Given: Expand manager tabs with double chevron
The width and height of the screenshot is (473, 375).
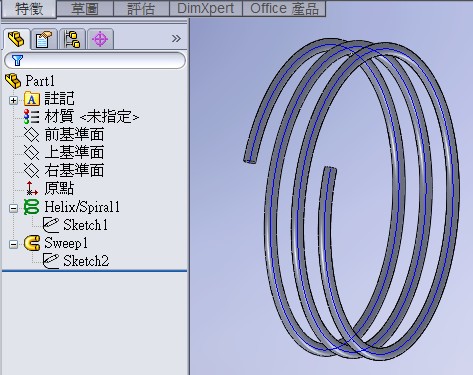Looking at the screenshot, I should point(176,39).
